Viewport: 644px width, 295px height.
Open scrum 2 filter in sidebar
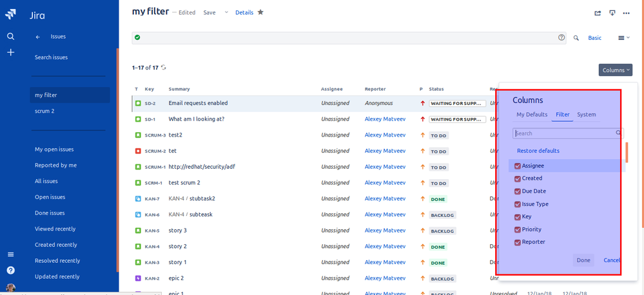[44, 111]
